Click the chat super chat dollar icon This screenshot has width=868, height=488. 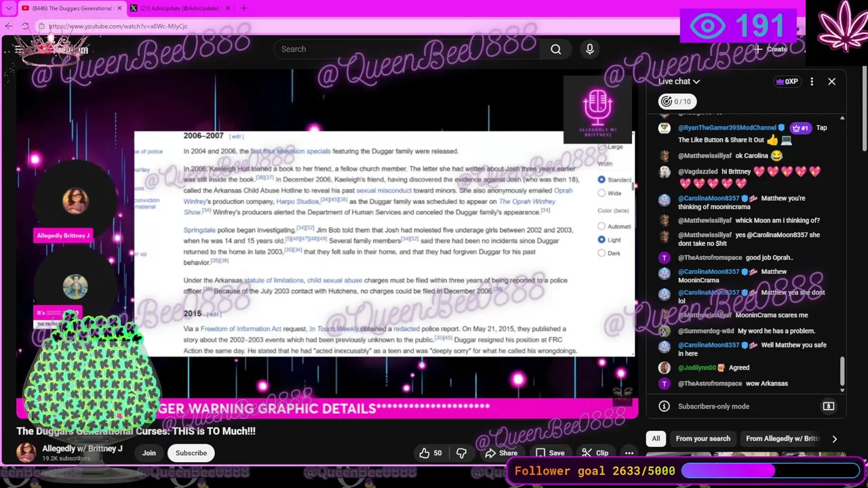[x=829, y=407]
